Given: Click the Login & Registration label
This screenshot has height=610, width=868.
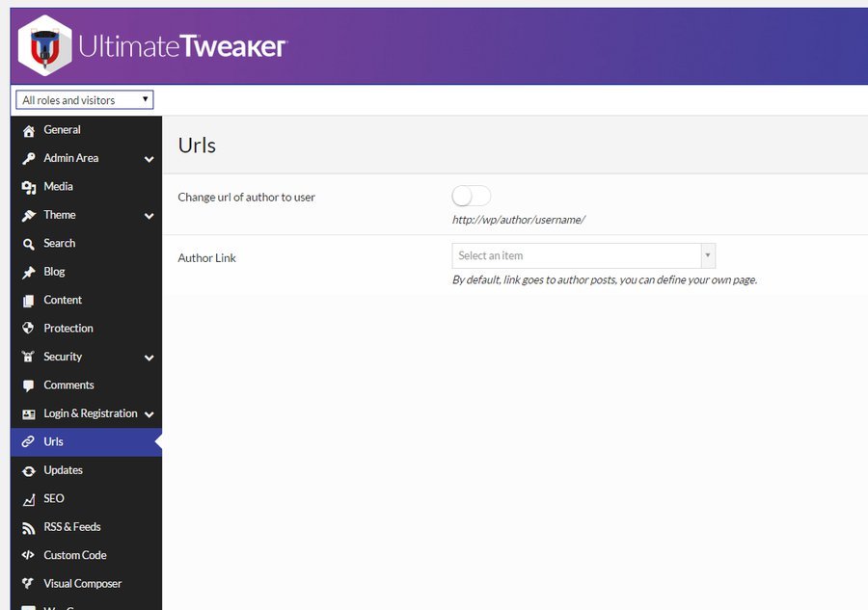Looking at the screenshot, I should click(91, 413).
